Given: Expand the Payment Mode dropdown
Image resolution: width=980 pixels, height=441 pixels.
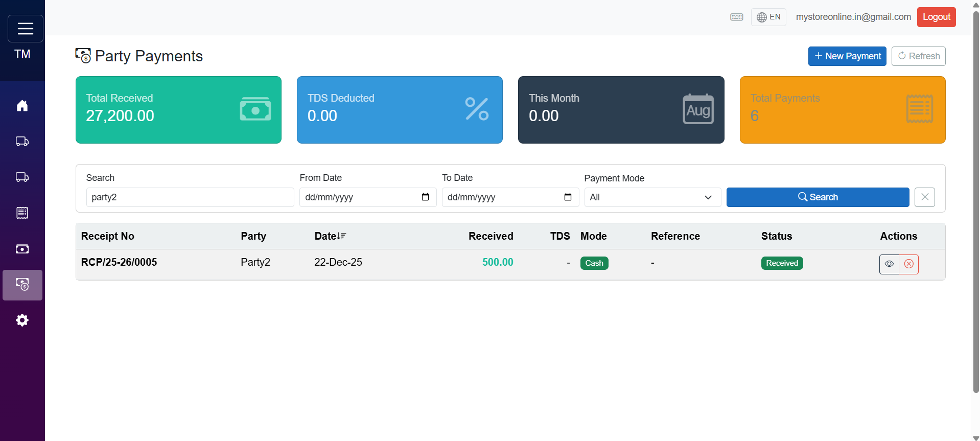Looking at the screenshot, I should pyautogui.click(x=652, y=197).
